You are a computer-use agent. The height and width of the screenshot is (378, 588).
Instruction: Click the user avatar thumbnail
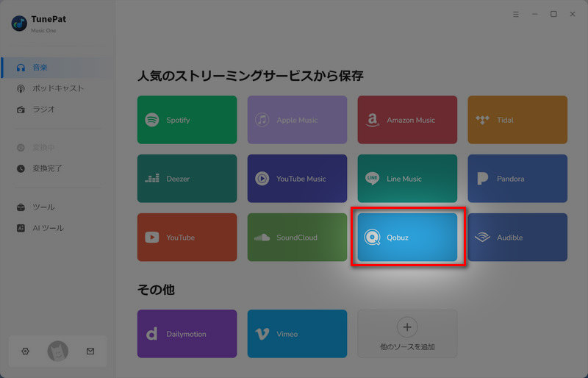tap(58, 352)
